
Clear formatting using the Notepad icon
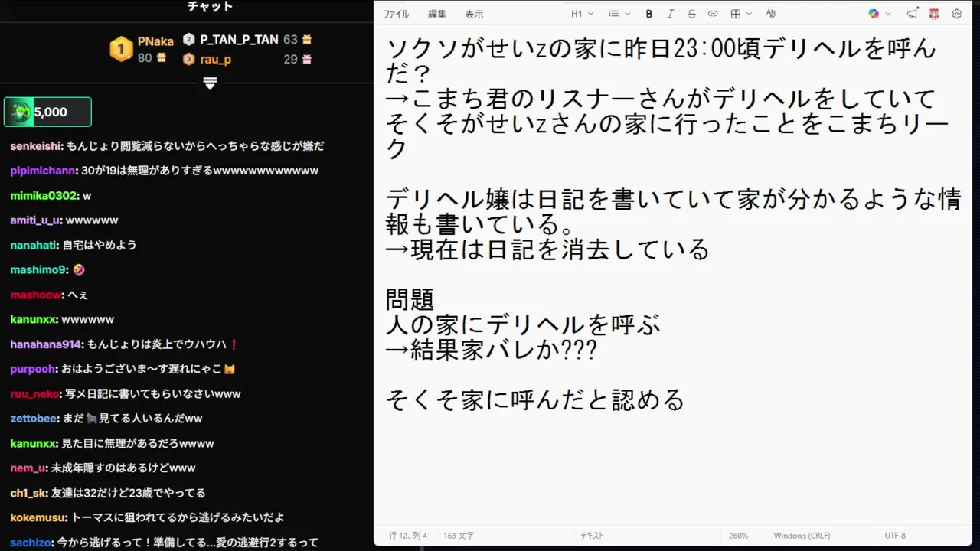tap(771, 14)
